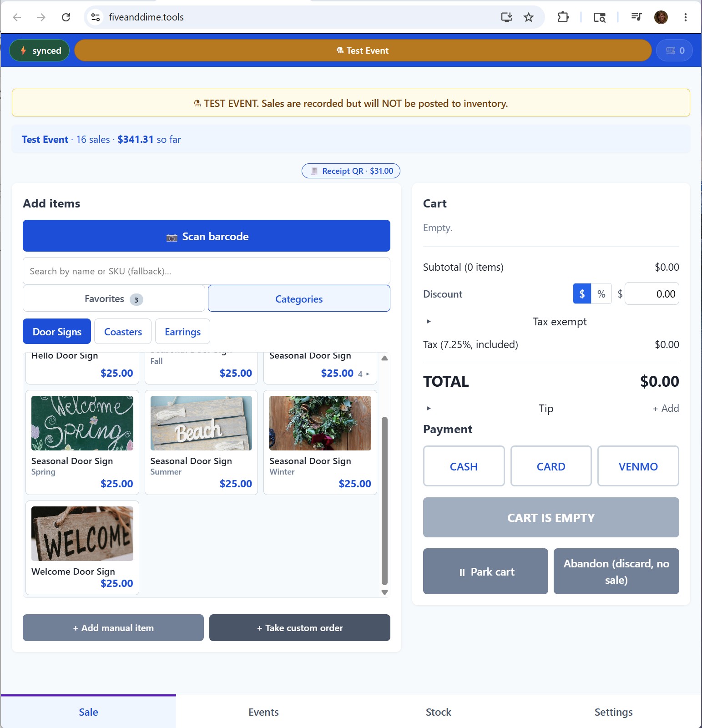Bookmark this page with star icon
The image size is (702, 728).
tap(529, 17)
